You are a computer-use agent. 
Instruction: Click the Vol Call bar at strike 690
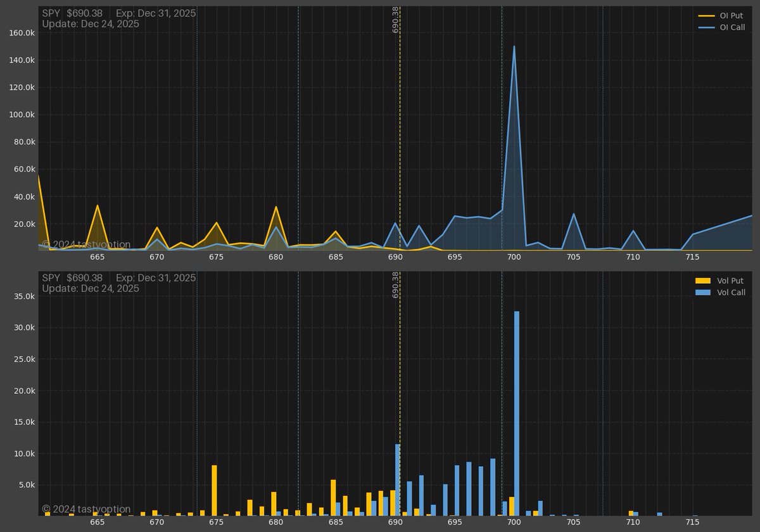click(398, 480)
